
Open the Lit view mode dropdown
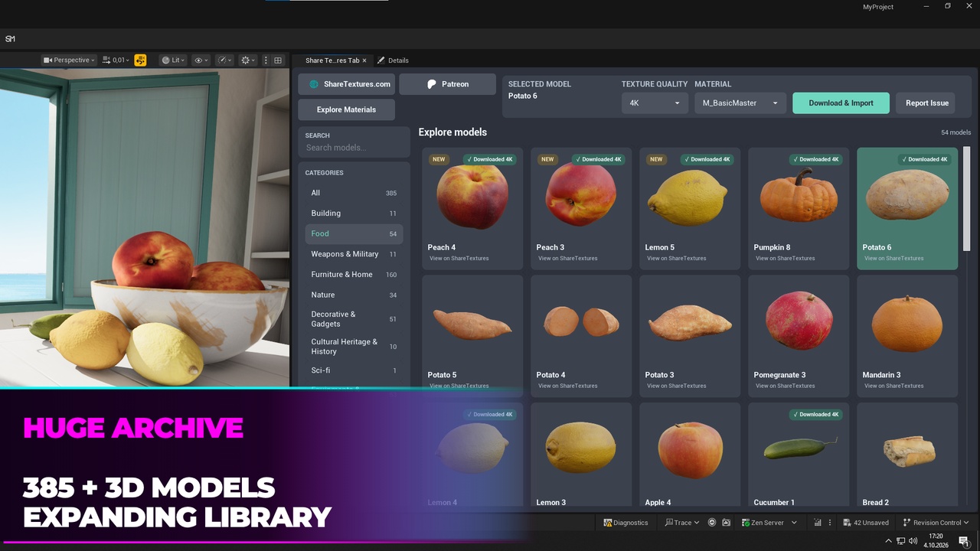(173, 60)
